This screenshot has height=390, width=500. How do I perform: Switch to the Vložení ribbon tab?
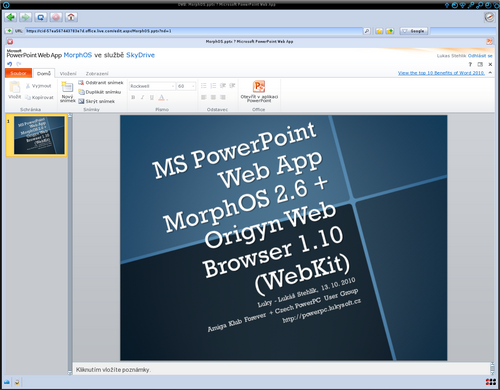point(68,73)
